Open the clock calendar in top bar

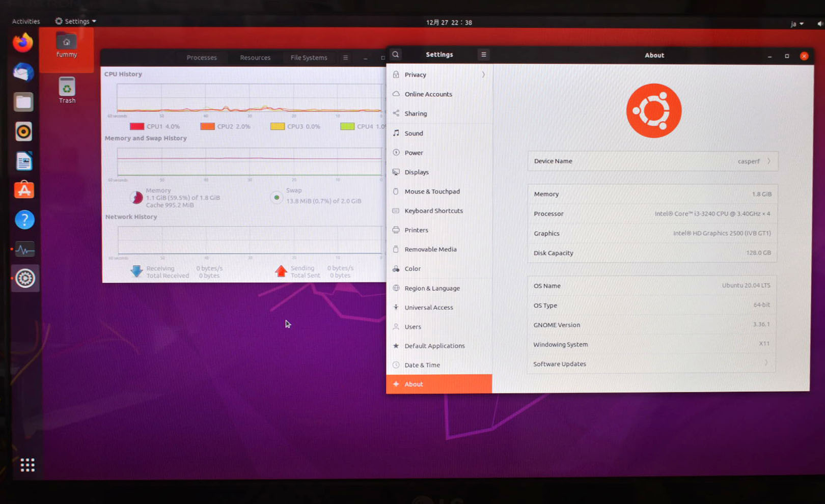pos(449,22)
